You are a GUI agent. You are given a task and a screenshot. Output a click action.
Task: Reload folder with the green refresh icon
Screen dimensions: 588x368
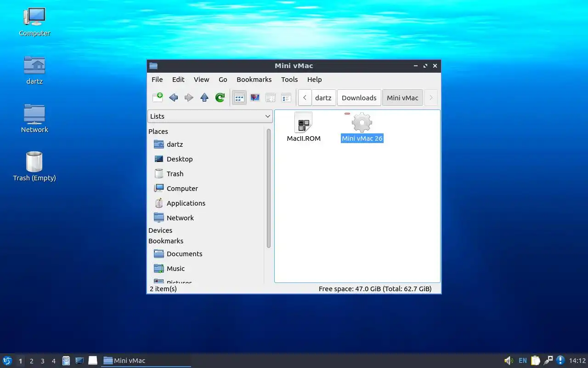click(x=220, y=98)
